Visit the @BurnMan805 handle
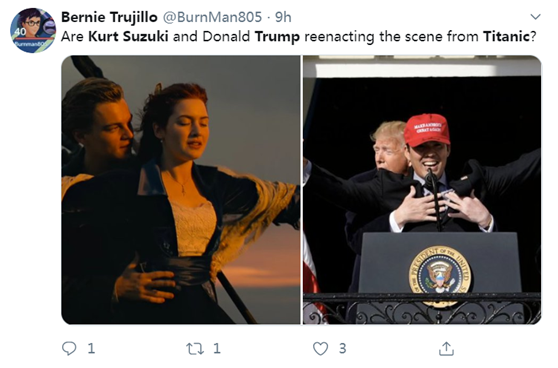Image resolution: width=558 pixels, height=368 pixels. click(212, 17)
